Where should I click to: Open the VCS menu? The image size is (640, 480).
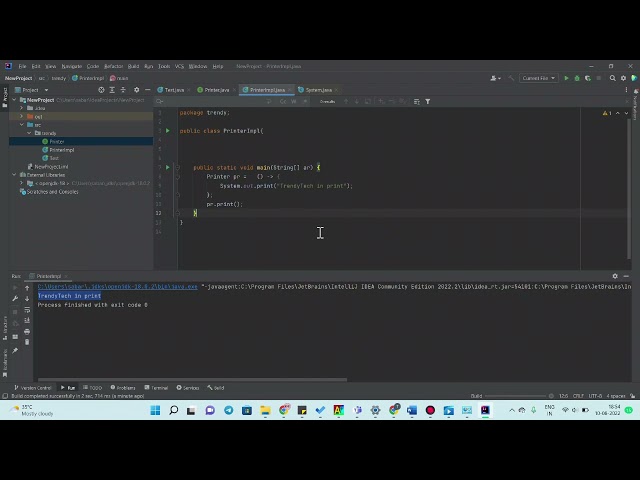[180, 66]
